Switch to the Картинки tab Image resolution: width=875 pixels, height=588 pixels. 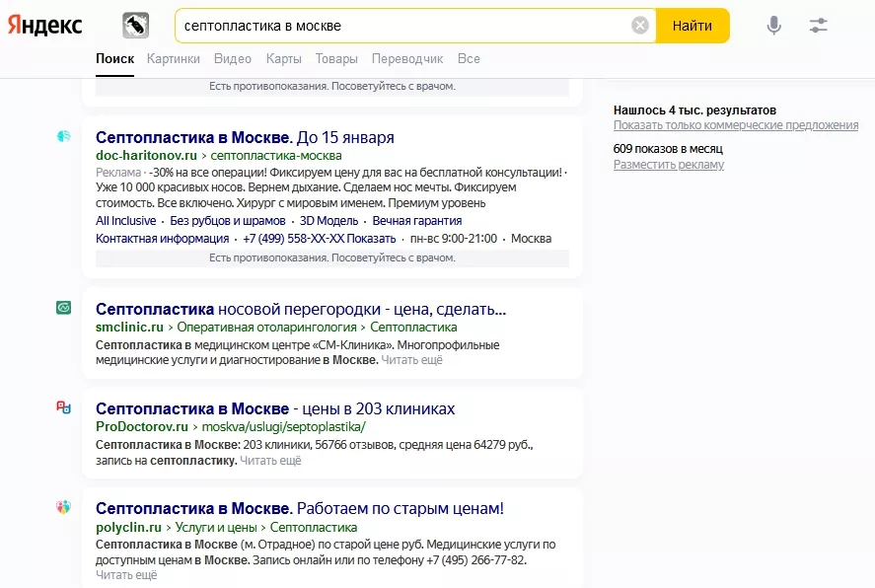click(x=174, y=59)
